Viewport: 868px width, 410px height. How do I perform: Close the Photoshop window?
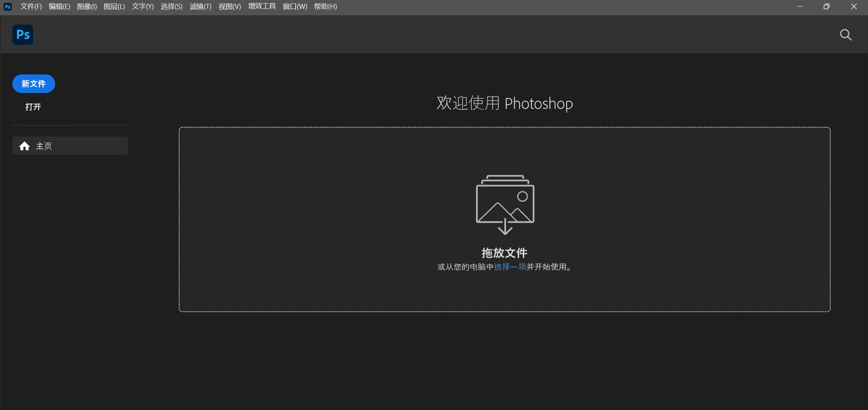[854, 7]
